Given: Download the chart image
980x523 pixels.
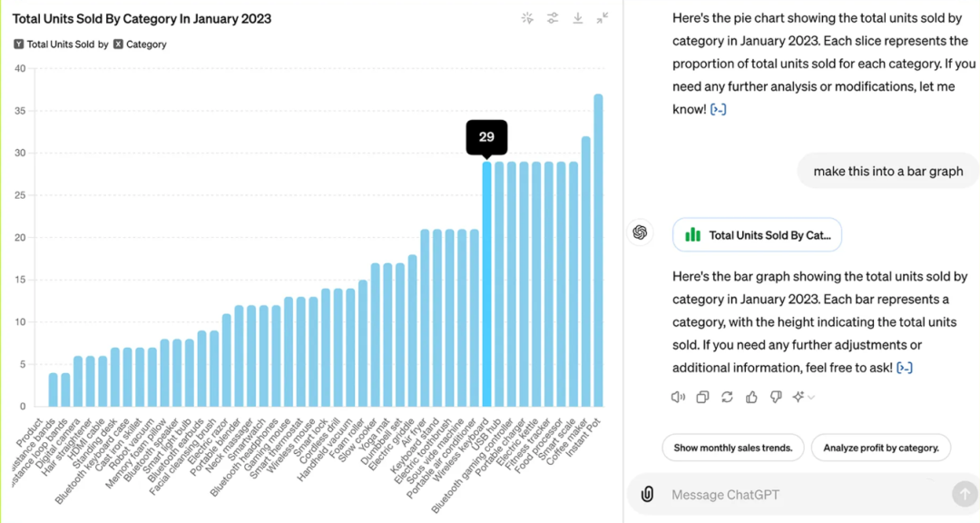Looking at the screenshot, I should point(577,18).
